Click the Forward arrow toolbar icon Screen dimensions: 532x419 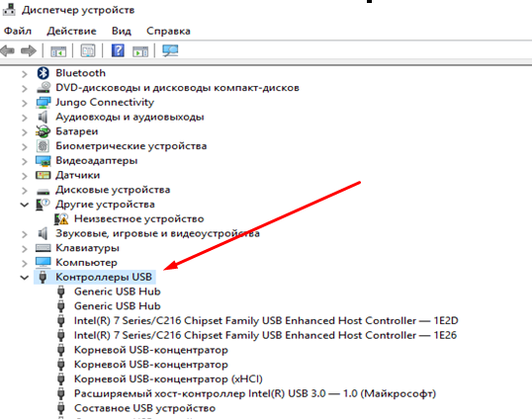click(x=29, y=50)
